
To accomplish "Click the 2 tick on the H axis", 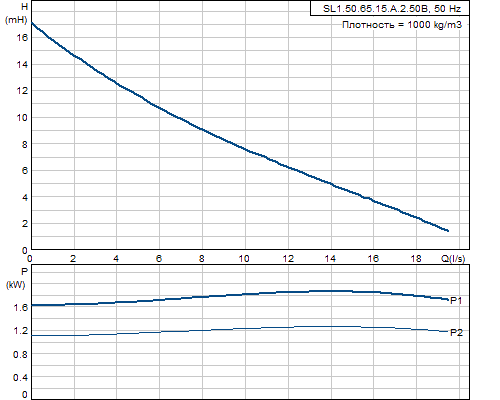I will click(25, 224).
